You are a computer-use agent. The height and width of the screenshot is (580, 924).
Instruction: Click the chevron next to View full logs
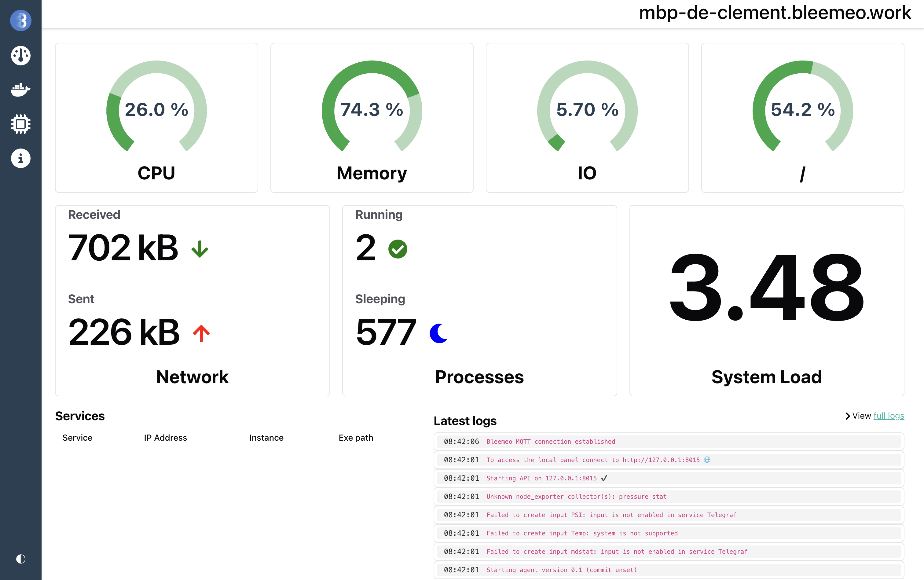(x=848, y=416)
